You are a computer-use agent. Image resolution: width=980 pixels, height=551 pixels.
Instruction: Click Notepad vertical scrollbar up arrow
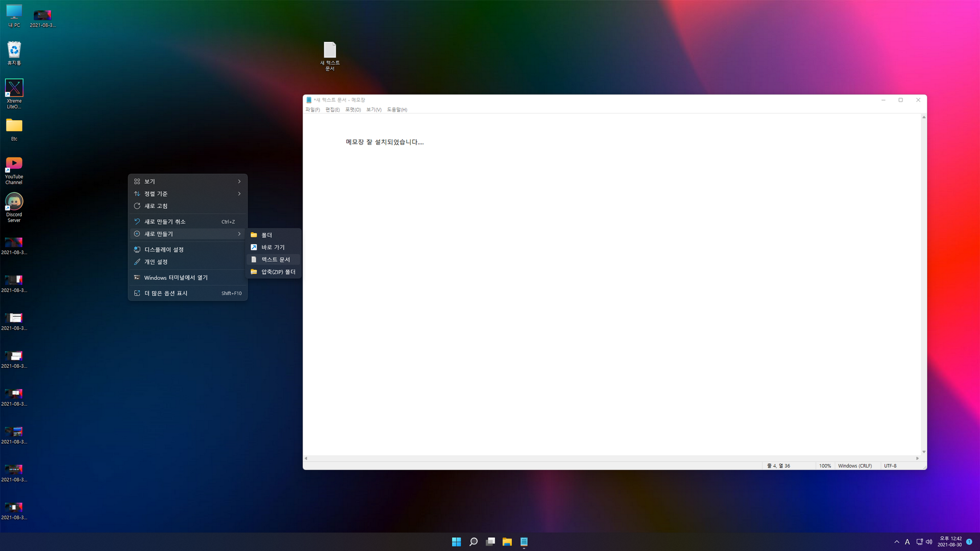click(924, 117)
